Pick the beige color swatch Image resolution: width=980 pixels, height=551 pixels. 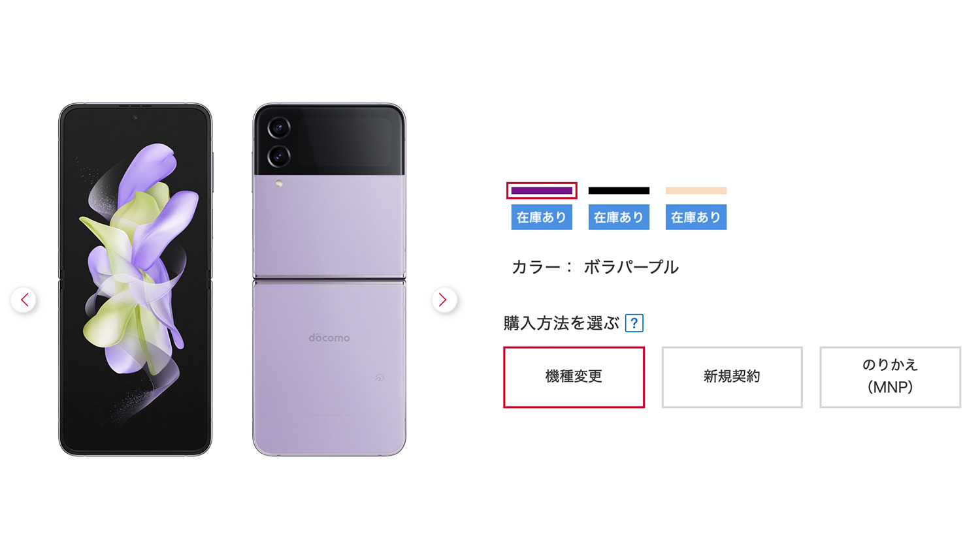[x=696, y=191]
